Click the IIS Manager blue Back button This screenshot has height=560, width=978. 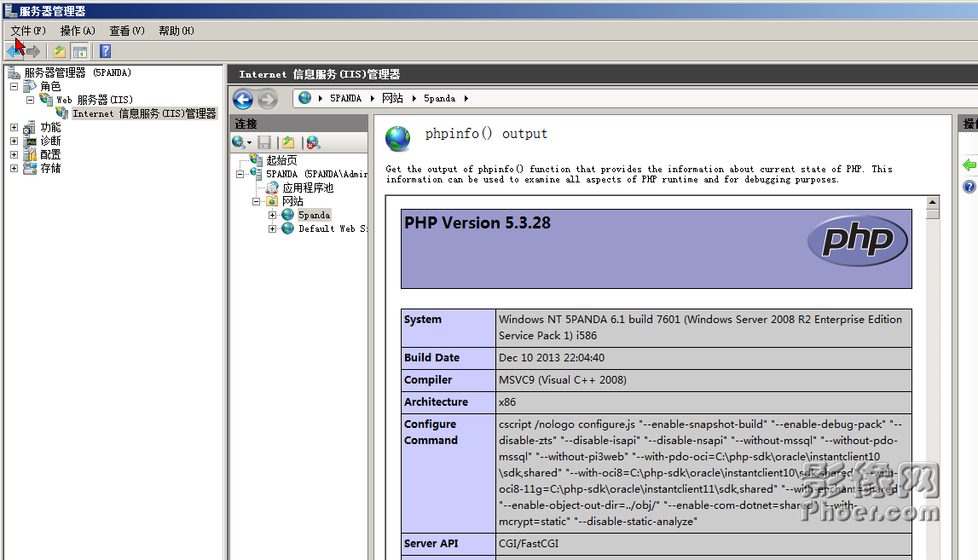[x=243, y=99]
